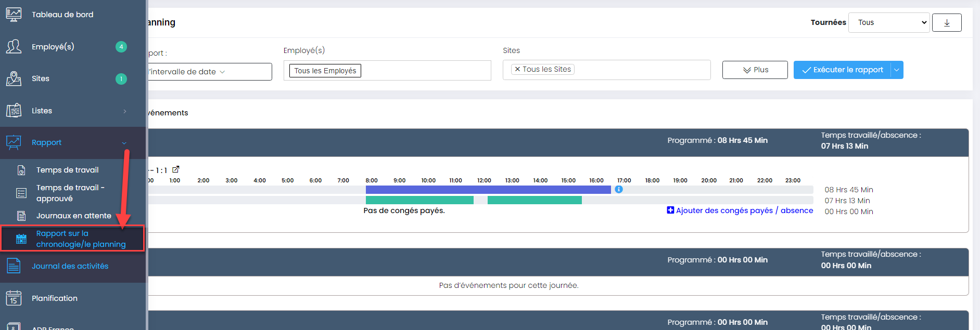Click the Planification calendar icon

tap(14, 298)
